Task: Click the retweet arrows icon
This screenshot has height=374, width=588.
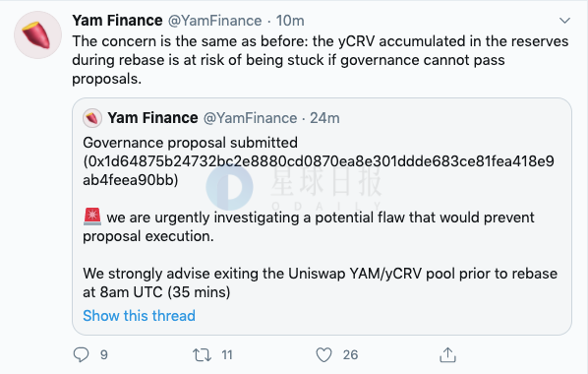Action: tap(202, 355)
